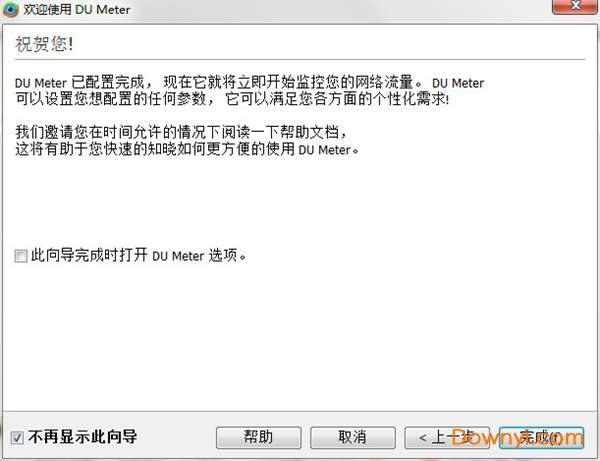The width and height of the screenshot is (600, 461).
Task: Click the window title 欢迎使用 DU Meter
Action: (x=77, y=9)
